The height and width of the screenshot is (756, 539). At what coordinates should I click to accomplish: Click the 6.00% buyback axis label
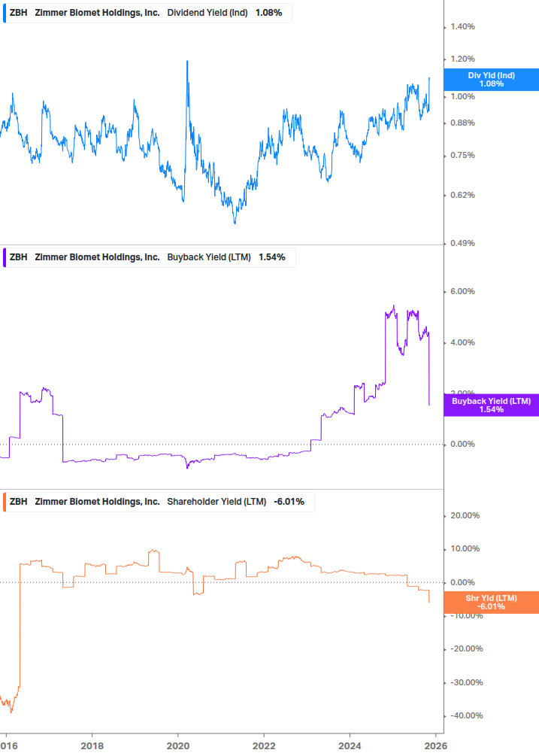pos(462,291)
